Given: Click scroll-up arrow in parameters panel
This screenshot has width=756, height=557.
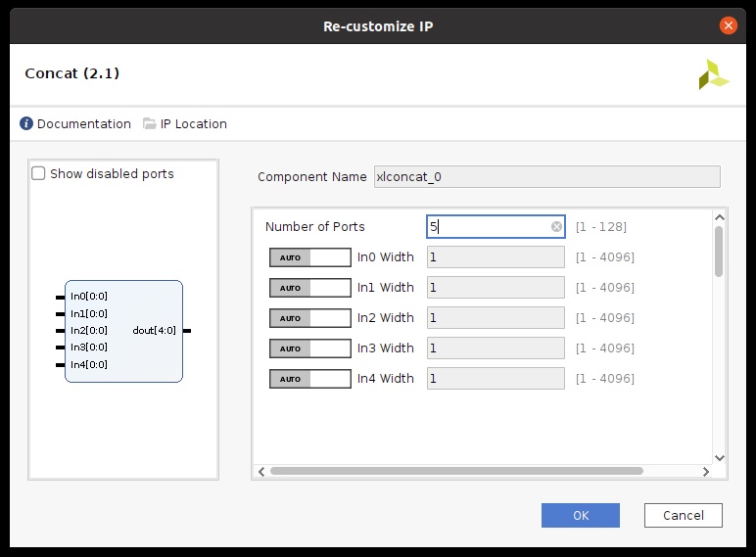Looking at the screenshot, I should pyautogui.click(x=720, y=217).
